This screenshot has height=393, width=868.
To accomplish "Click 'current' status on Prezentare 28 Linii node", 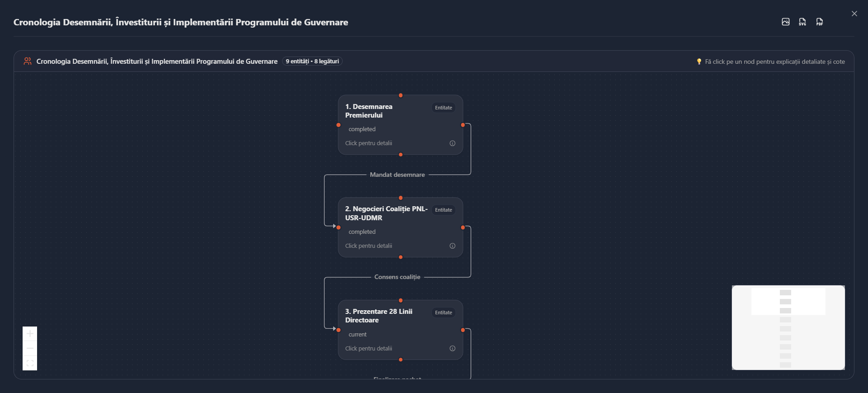I will [x=358, y=335].
